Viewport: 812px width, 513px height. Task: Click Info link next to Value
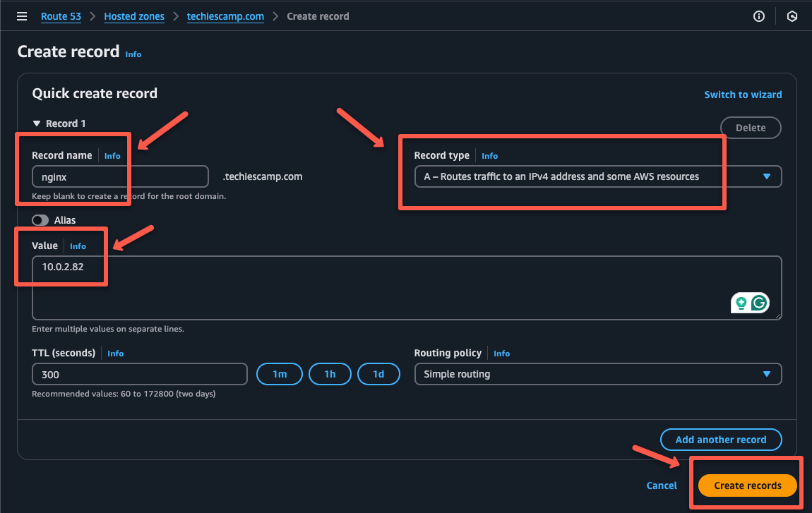[78, 246]
